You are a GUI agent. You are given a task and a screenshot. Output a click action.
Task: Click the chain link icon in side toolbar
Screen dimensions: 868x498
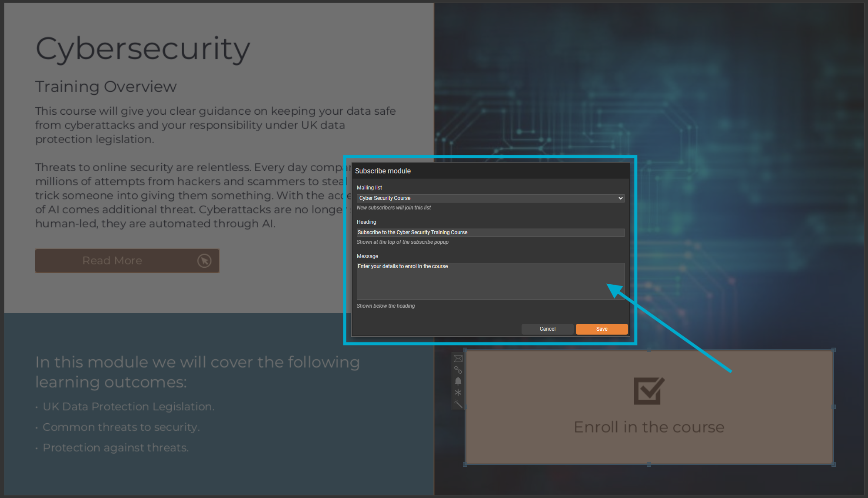point(458,370)
